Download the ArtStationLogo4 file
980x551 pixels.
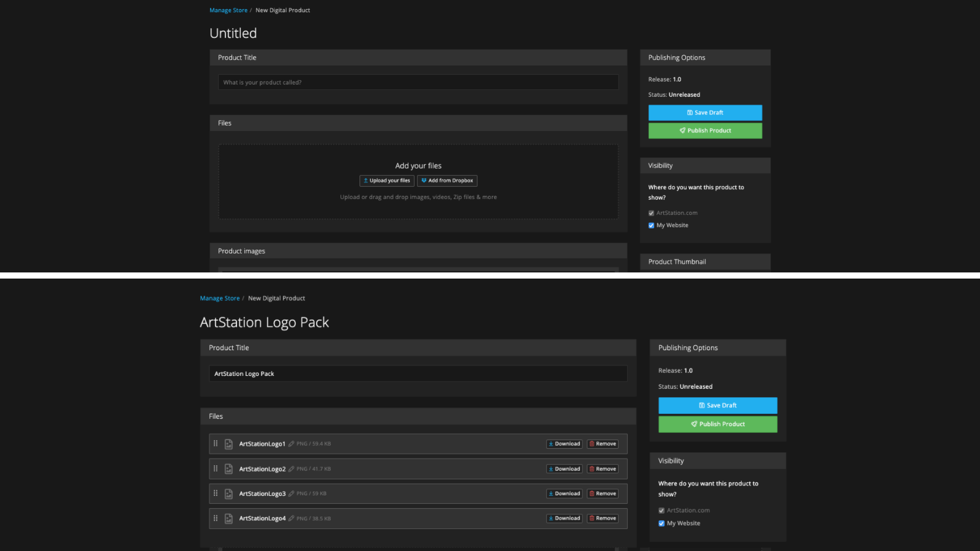tap(564, 519)
